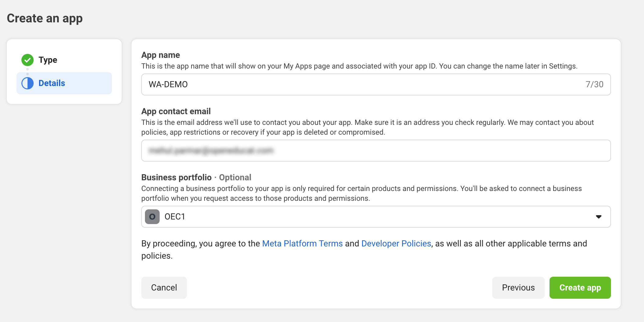Click the App name heading label
Viewport: 644px width, 322px height.
tap(161, 55)
